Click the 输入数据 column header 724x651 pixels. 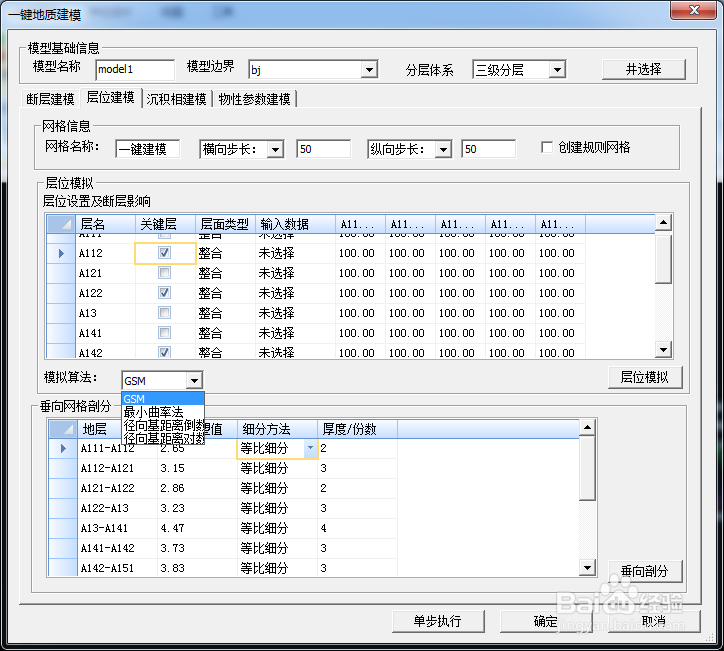[296, 224]
